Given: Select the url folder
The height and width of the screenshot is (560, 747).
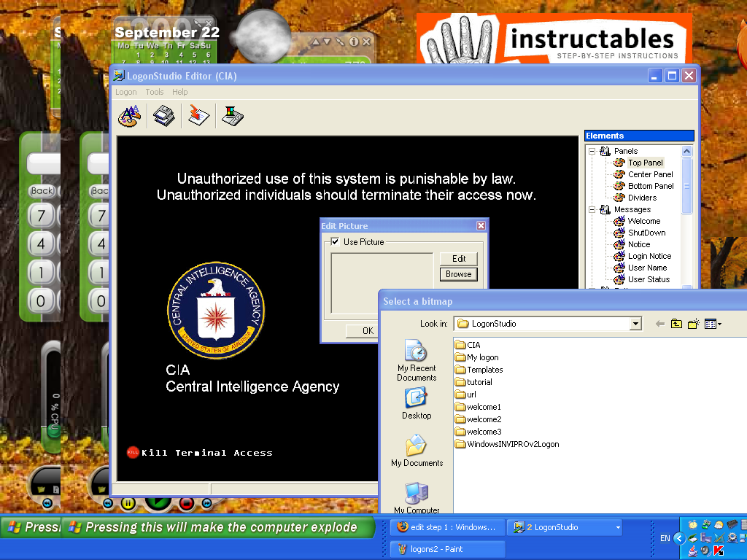Looking at the screenshot, I should point(465,394).
